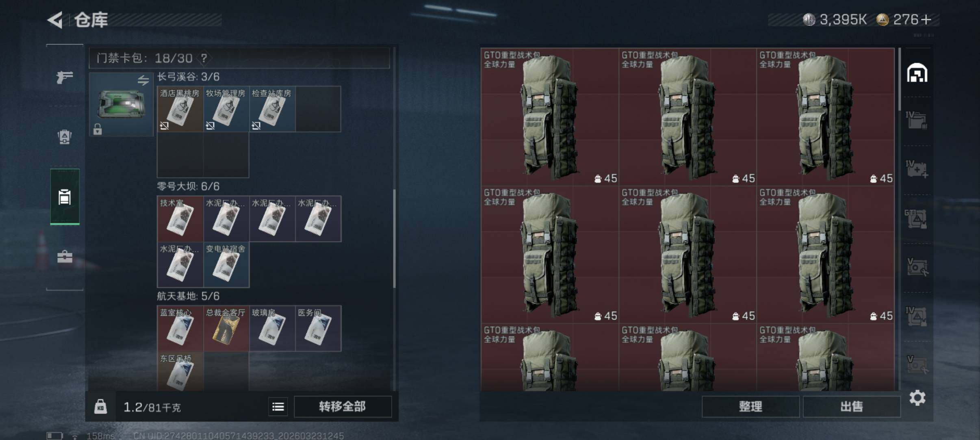
Task: Select the main stash home icon
Action: (x=917, y=73)
